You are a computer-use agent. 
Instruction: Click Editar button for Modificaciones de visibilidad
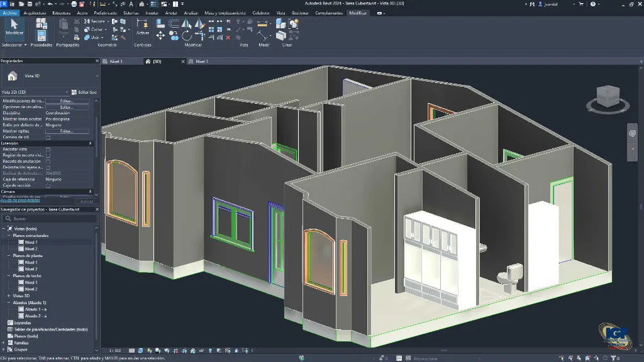pos(67,101)
